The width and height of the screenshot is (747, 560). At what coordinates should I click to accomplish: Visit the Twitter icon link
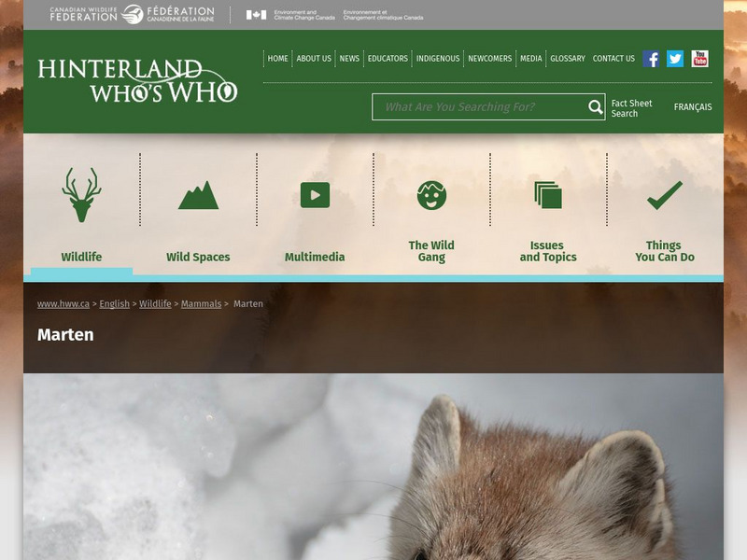point(675,59)
